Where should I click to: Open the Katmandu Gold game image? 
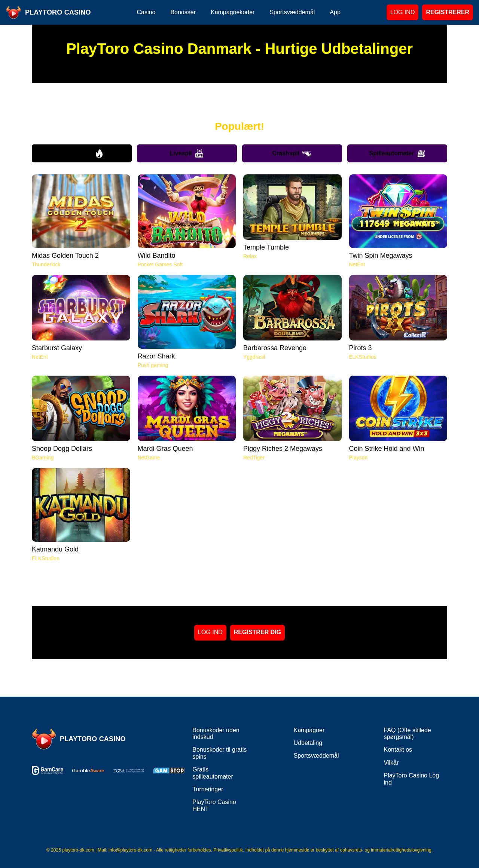coord(81,505)
